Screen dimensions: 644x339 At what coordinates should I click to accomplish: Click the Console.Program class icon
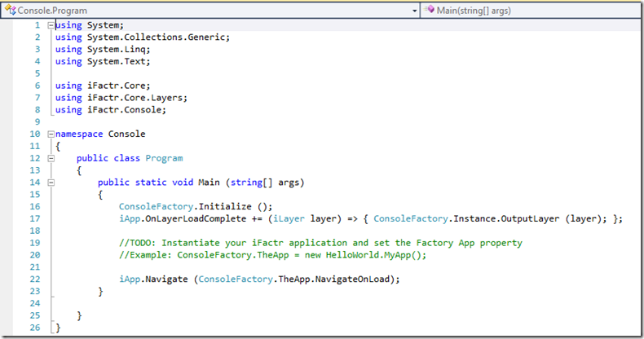coord(11,11)
